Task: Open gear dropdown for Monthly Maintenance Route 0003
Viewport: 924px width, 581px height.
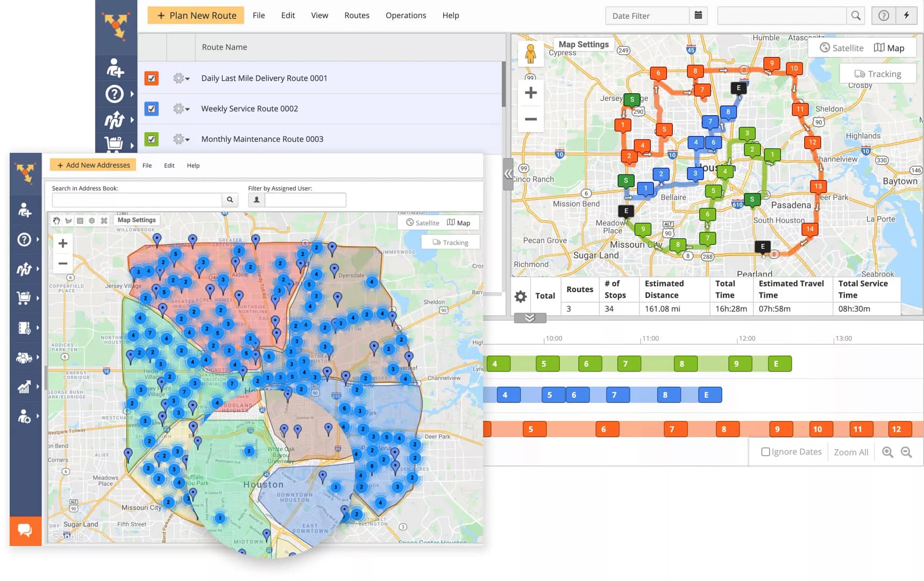Action: point(181,139)
